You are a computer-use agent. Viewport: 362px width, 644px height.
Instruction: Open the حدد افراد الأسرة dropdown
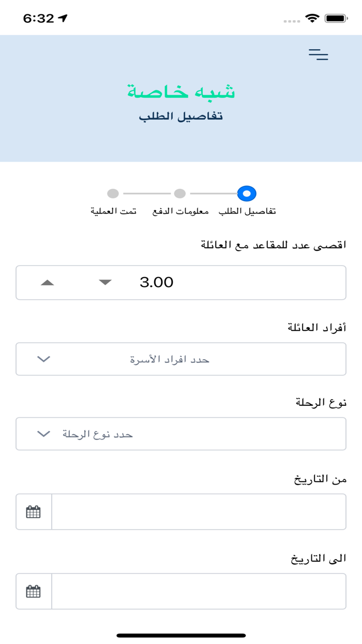click(181, 359)
